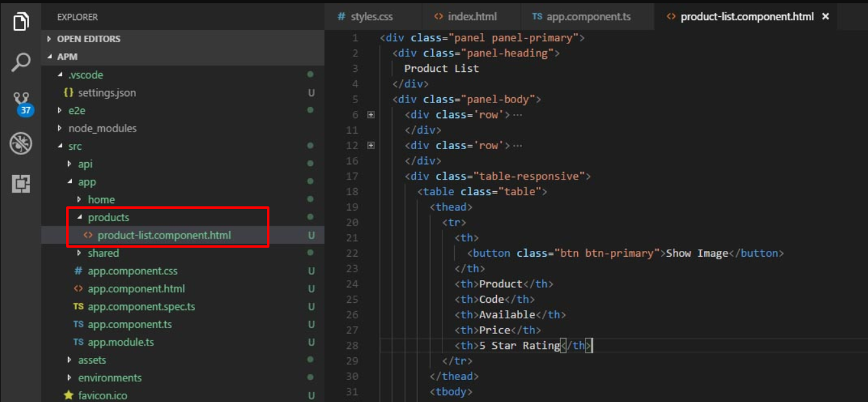Click the 'Product List' text on line 3
The image size is (868, 402).
pyautogui.click(x=442, y=68)
